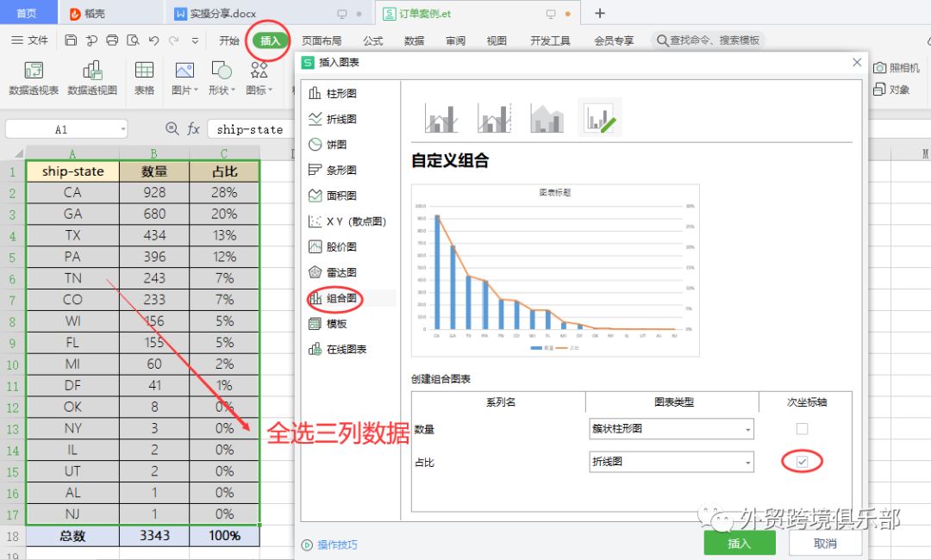Select Area chart (面积图) type
The height and width of the screenshot is (560, 931).
[333, 196]
